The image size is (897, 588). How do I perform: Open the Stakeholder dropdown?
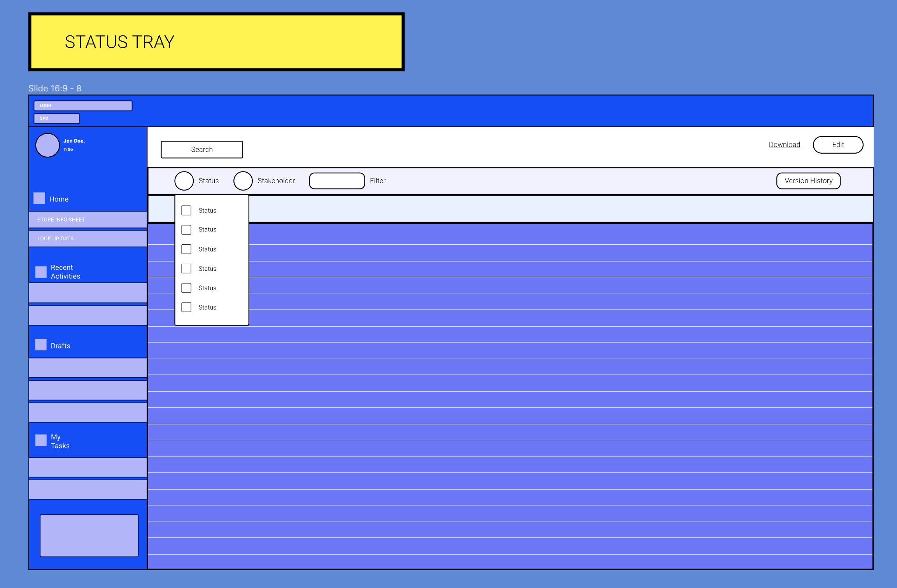(243, 180)
